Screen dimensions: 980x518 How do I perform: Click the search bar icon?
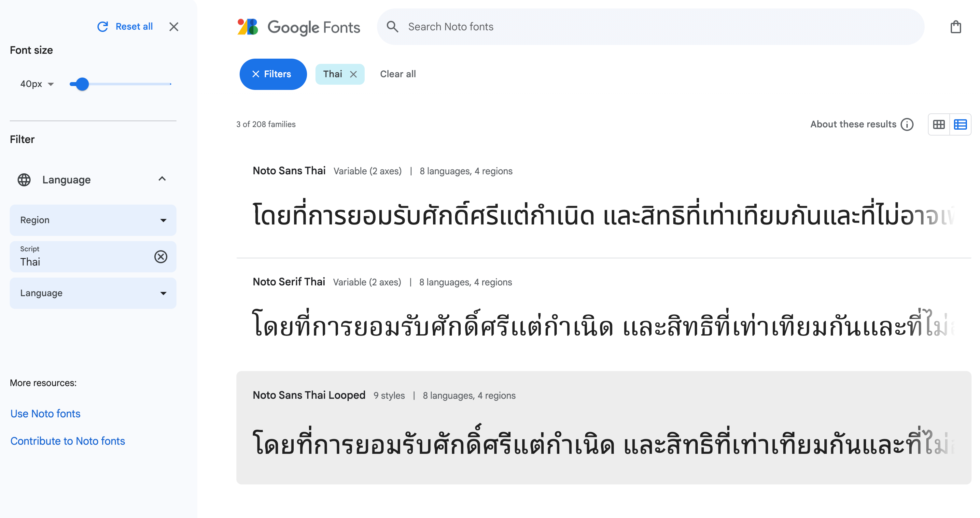pyautogui.click(x=392, y=27)
